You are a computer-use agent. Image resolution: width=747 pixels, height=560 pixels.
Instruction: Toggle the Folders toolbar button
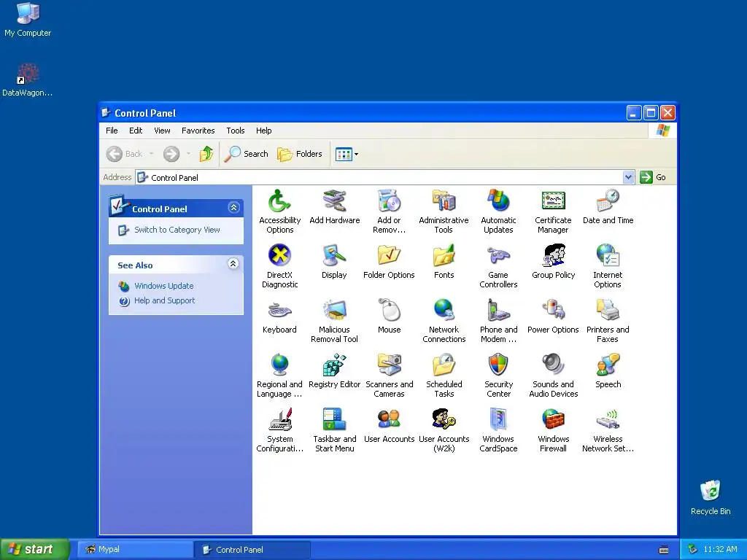[300, 154]
